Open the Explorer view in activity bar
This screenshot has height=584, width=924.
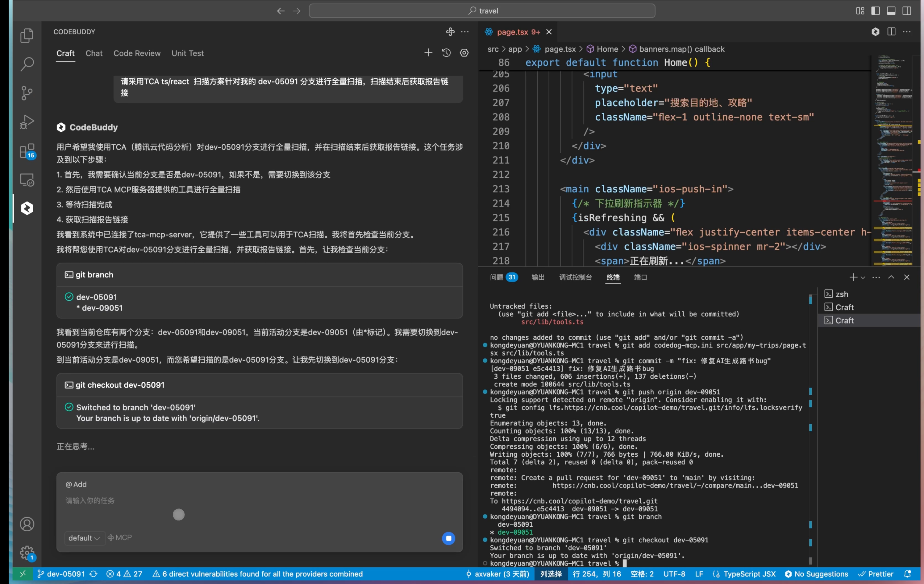pyautogui.click(x=27, y=35)
